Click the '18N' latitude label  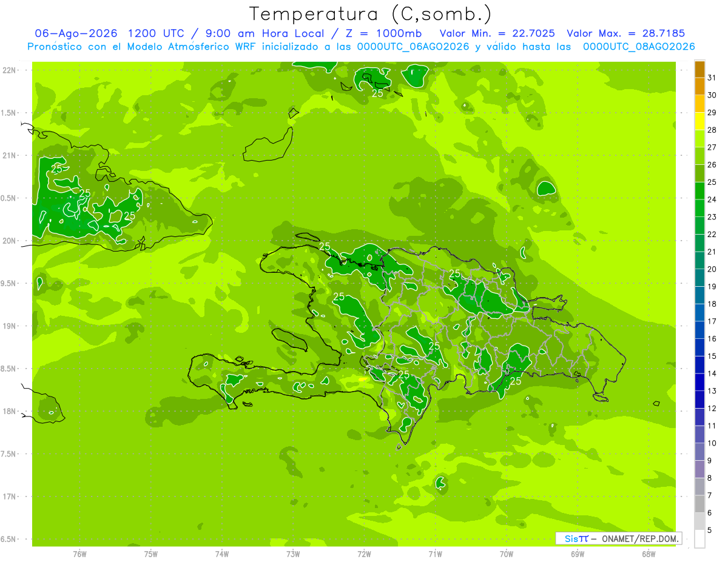(x=9, y=412)
